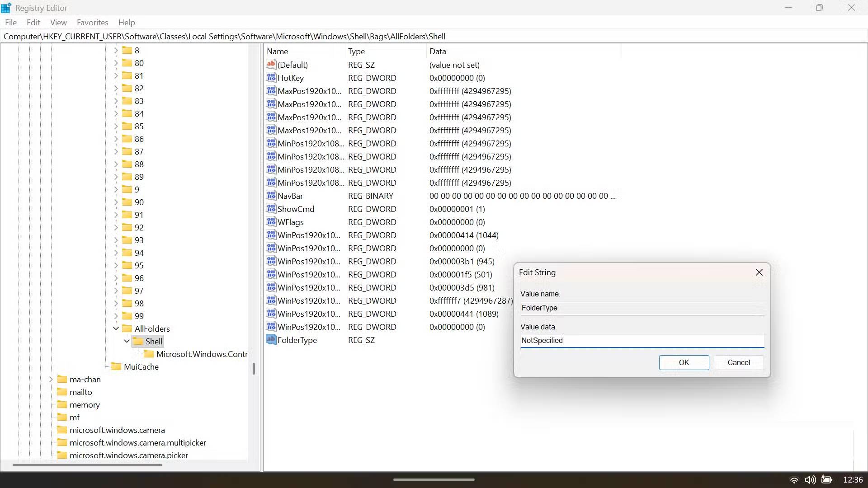The image size is (868, 488).
Task: Open the Favorites menu
Action: pos(92,22)
